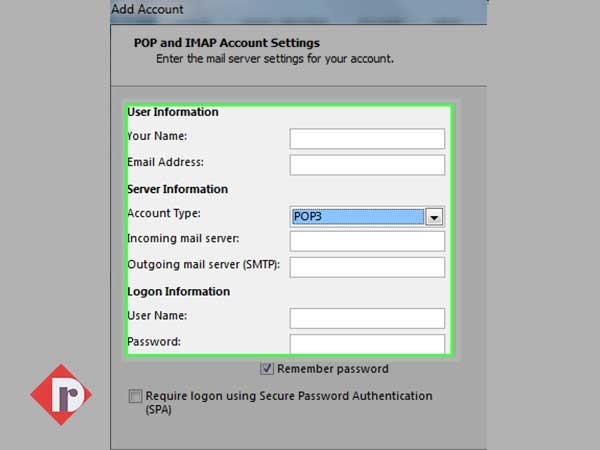Click 'Enter the mail server settings' text
Viewport: 600px width, 450px height.
pos(274,59)
